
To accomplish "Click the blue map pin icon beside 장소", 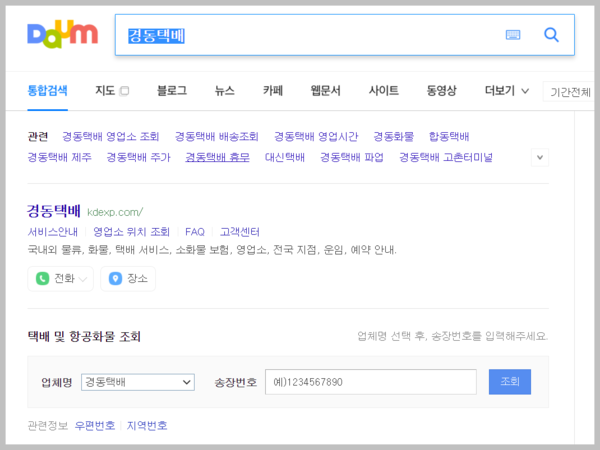I will pos(115,278).
